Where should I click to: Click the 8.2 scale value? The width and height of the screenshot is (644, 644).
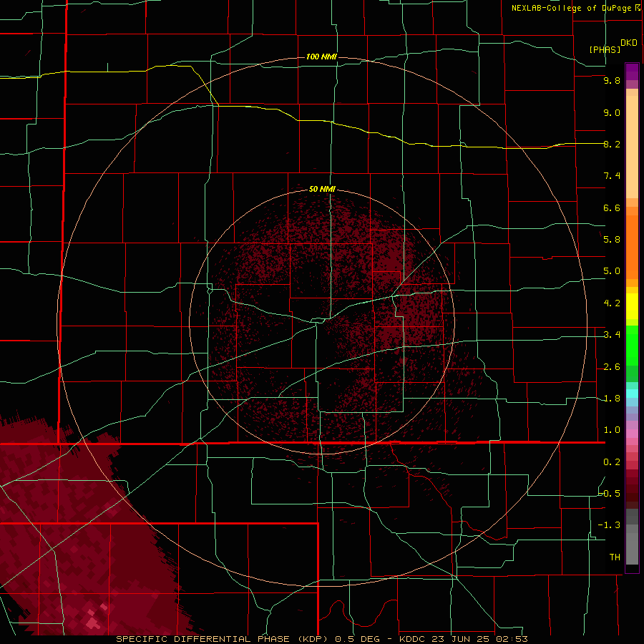[x=612, y=144]
